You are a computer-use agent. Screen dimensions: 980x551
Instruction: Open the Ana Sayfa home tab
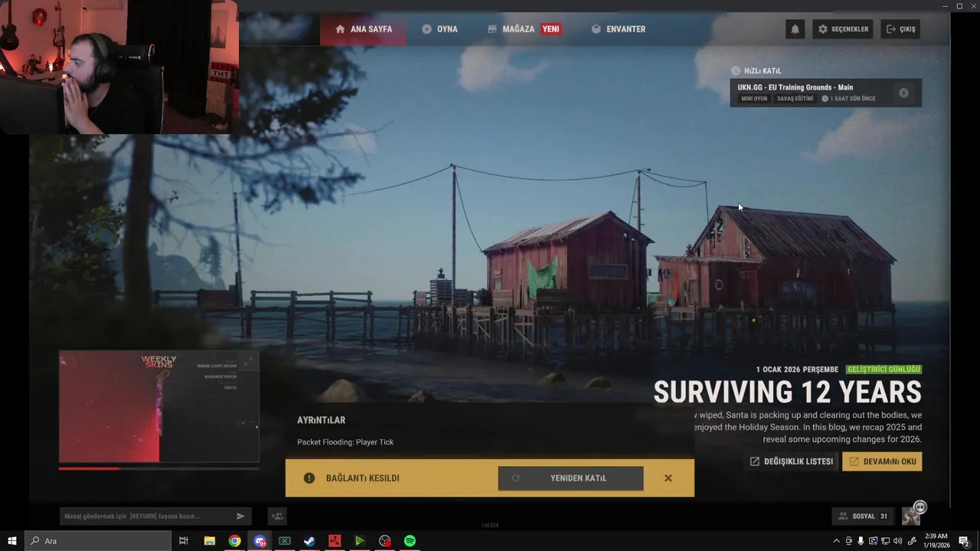(x=364, y=29)
